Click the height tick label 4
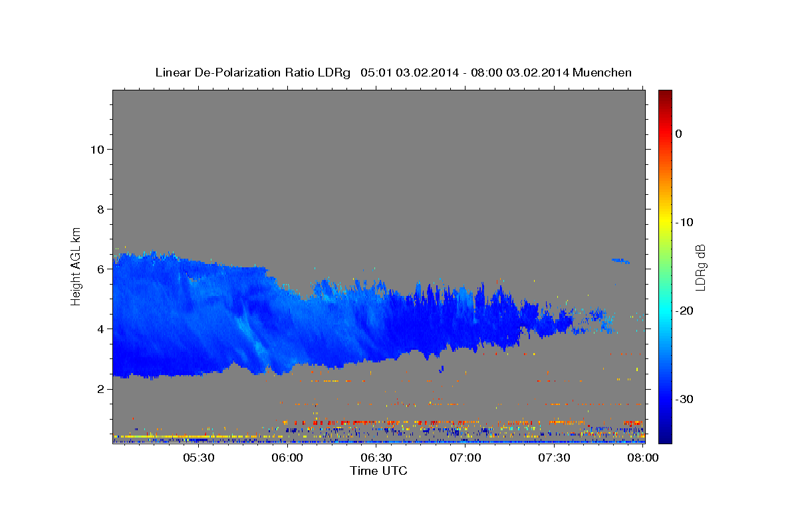The height and width of the screenshot is (532, 798). point(102,329)
